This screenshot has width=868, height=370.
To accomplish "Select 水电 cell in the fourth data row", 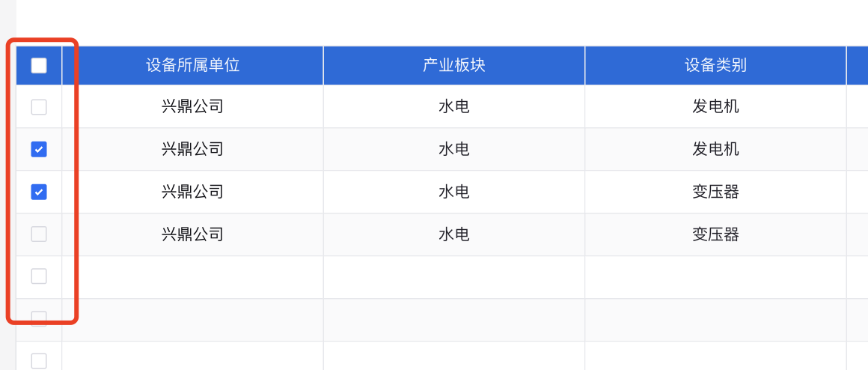I will [454, 234].
